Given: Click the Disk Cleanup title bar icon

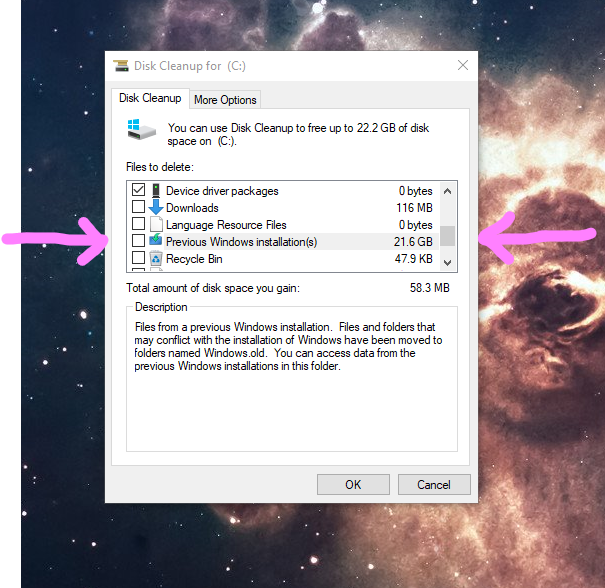Looking at the screenshot, I should tap(121, 66).
